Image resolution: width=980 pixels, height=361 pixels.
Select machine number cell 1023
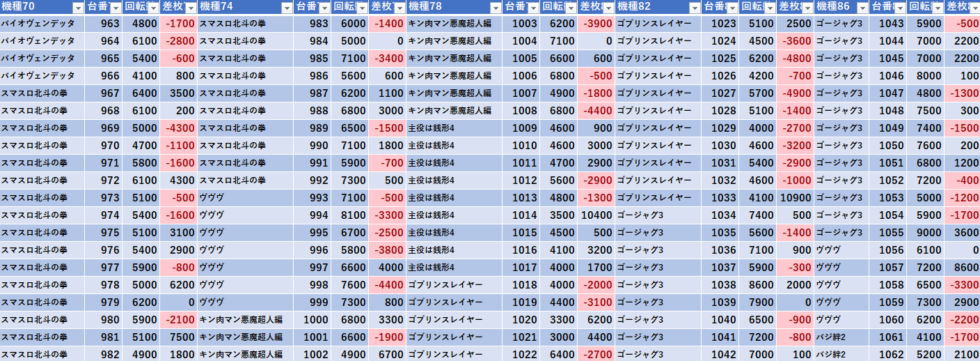click(720, 24)
